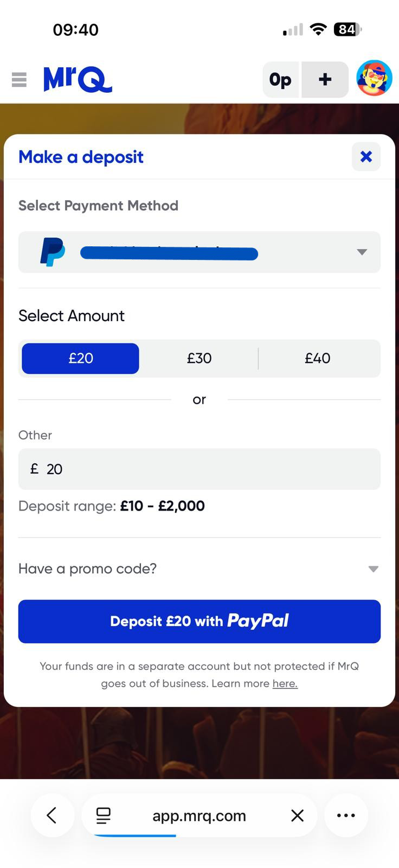The image size is (399, 868).
Task: Open the browser options ellipsis menu
Action: [346, 815]
